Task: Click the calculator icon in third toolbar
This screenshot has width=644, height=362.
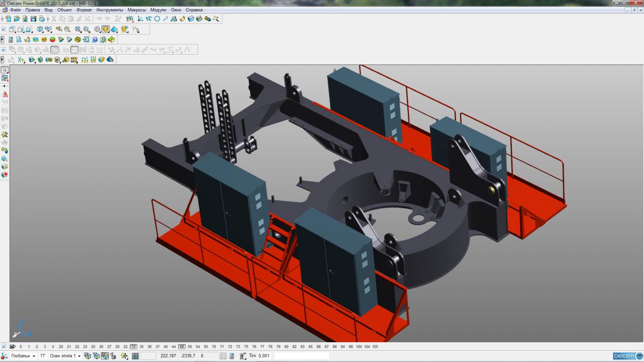Action: (x=11, y=39)
